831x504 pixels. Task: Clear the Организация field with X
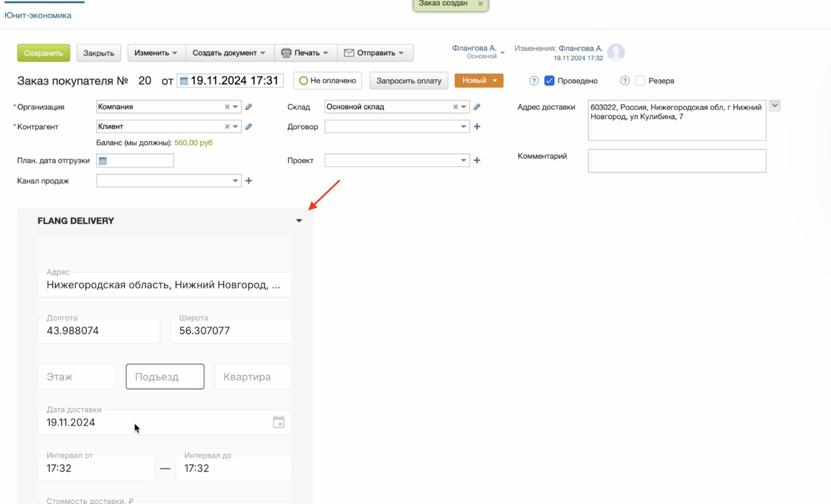(227, 107)
